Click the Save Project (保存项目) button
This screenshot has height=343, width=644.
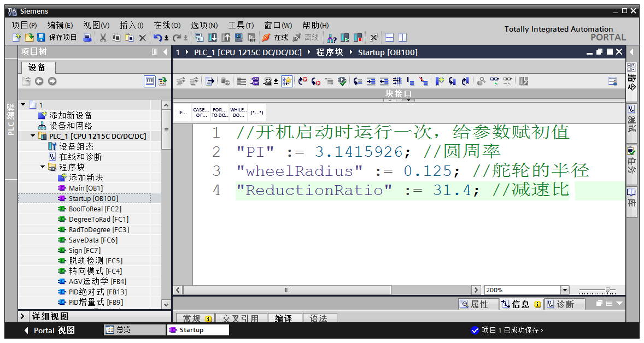pyautogui.click(x=57, y=38)
